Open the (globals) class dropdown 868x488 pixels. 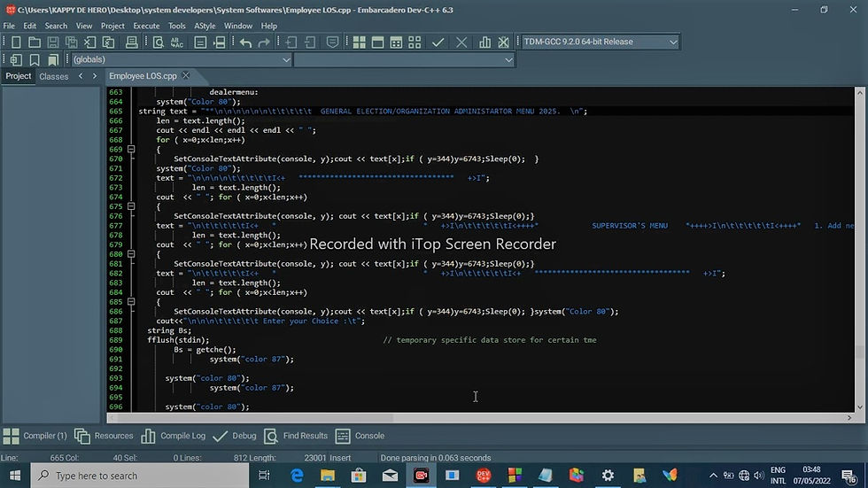181,59
